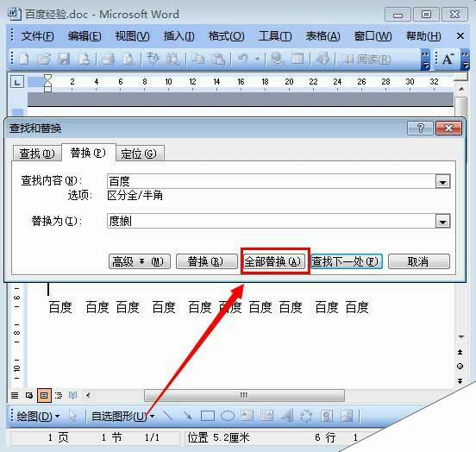This screenshot has width=476, height=452.
Task: Click the New blank document icon
Action: click(24, 59)
